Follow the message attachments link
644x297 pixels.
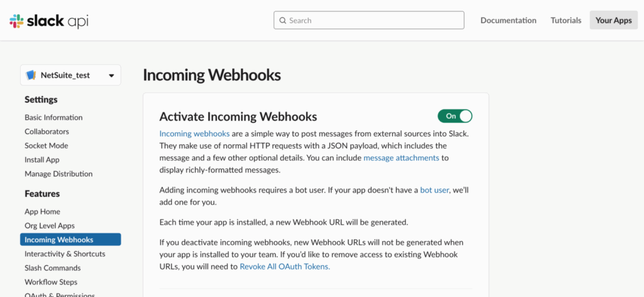coord(401,158)
